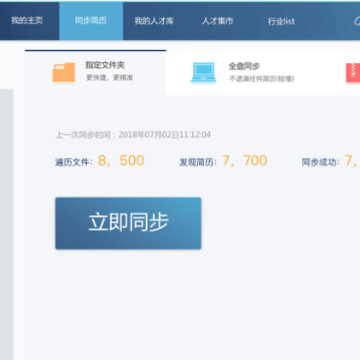Click the last sync time text 2018年07月02日11:12:04

(x=165, y=135)
